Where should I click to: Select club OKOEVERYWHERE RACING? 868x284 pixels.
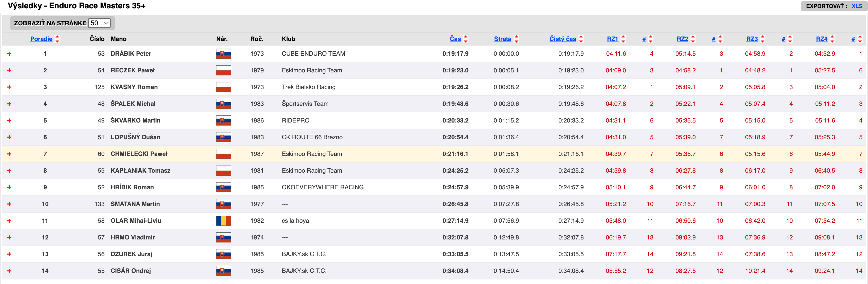point(323,187)
